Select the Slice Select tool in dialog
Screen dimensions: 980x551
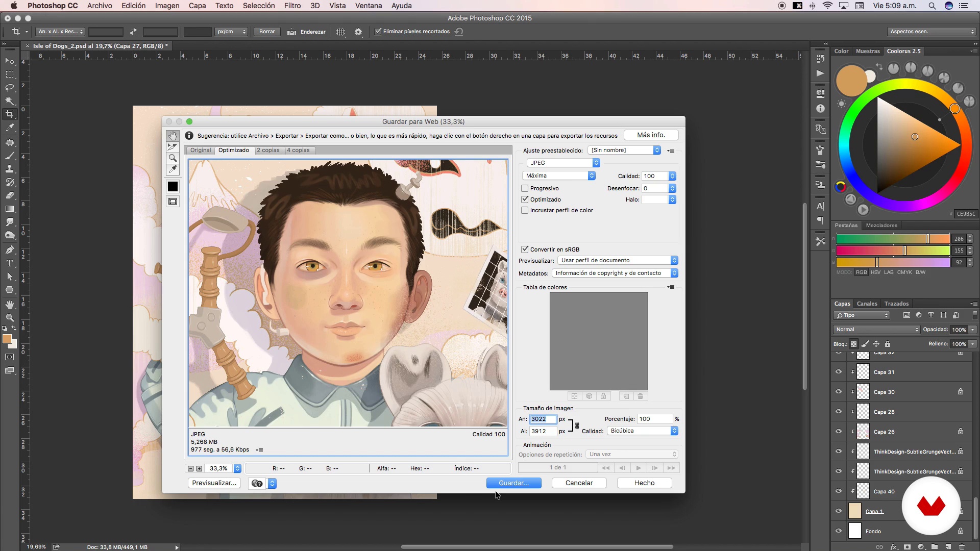click(173, 147)
